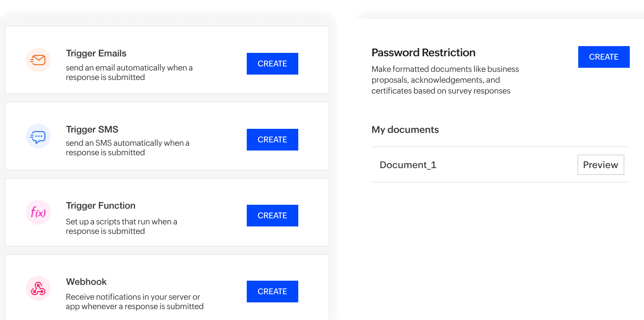
Task: Select the Trigger Function title text
Action: [100, 206]
